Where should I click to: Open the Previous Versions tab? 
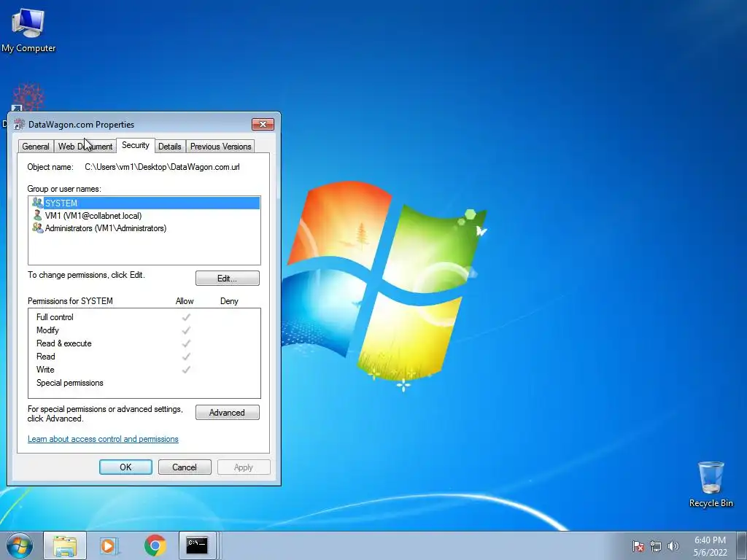(x=220, y=147)
